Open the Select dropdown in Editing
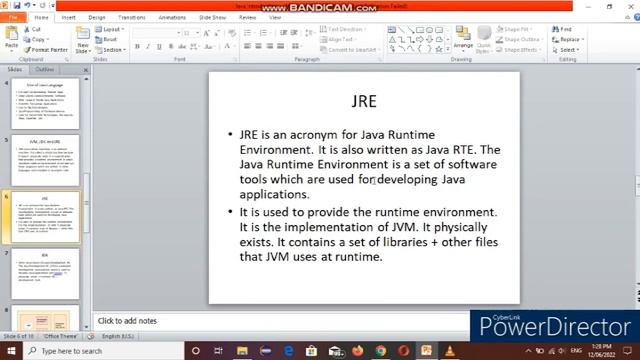The image size is (640, 360). point(566,50)
